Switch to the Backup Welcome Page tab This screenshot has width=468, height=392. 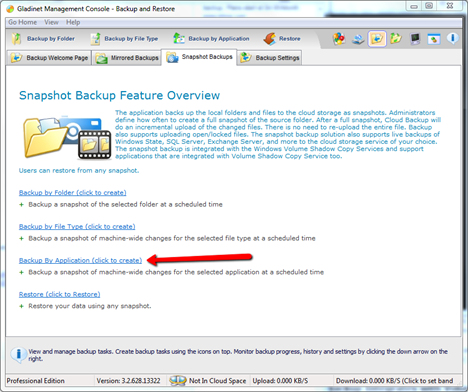[x=49, y=58]
